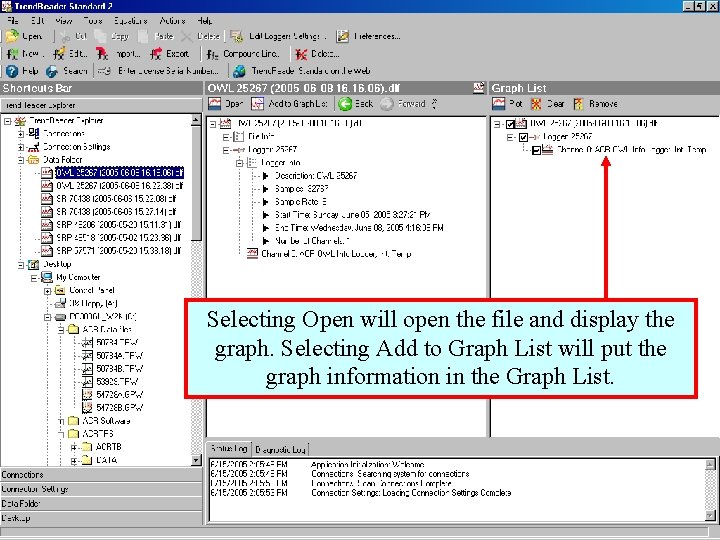
Task: Click the equation Delete icon
Action: pyautogui.click(x=301, y=54)
